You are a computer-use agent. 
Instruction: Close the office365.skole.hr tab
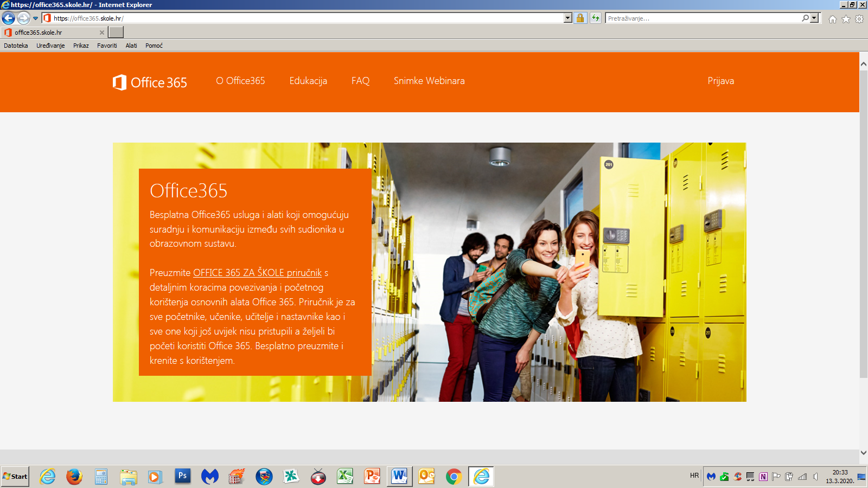(x=101, y=33)
